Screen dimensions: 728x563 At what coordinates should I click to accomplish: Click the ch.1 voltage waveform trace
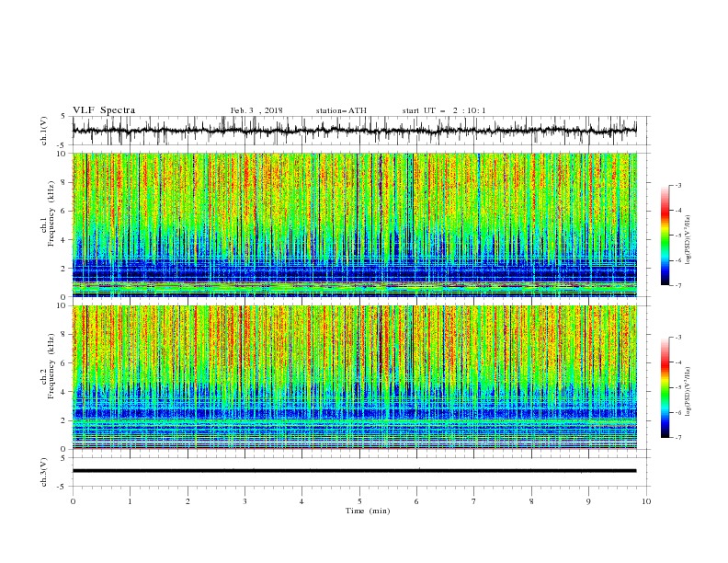click(354, 131)
